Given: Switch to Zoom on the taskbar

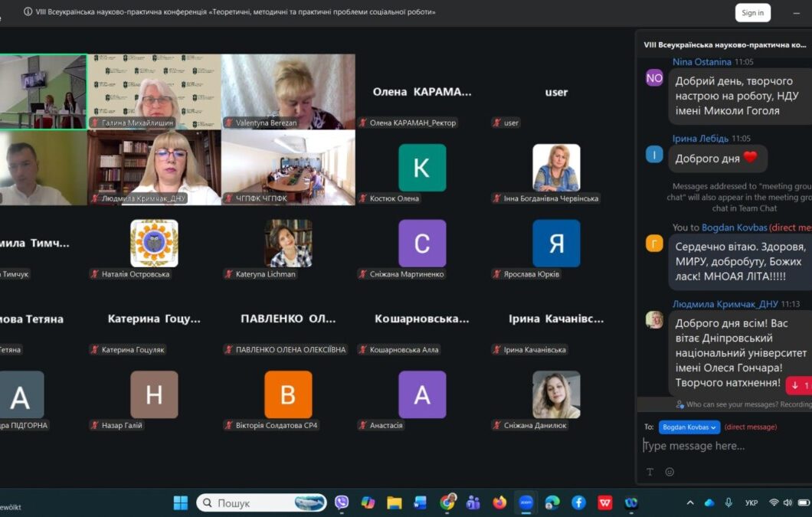Looking at the screenshot, I should click(x=526, y=502).
